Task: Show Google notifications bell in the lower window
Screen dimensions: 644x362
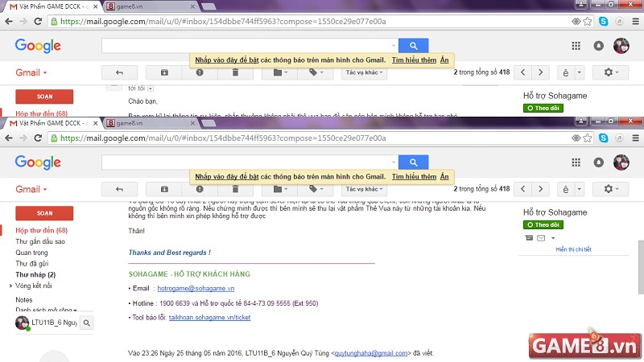Action: (598, 162)
